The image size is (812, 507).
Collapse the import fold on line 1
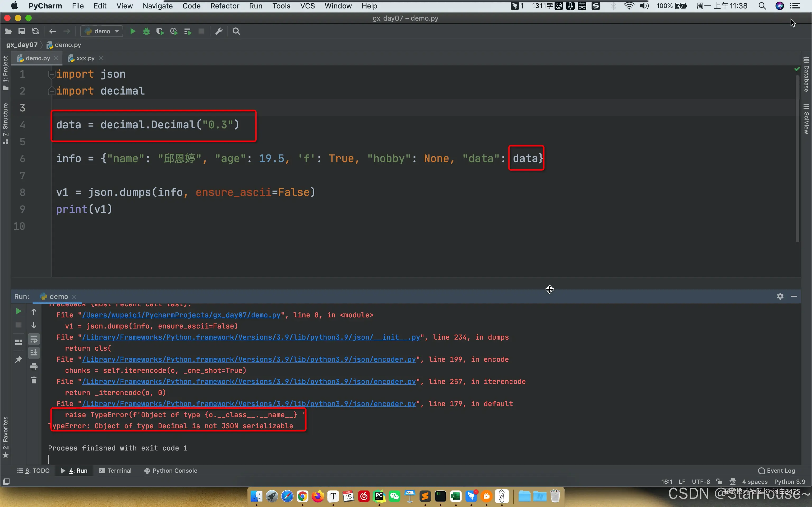coord(51,74)
